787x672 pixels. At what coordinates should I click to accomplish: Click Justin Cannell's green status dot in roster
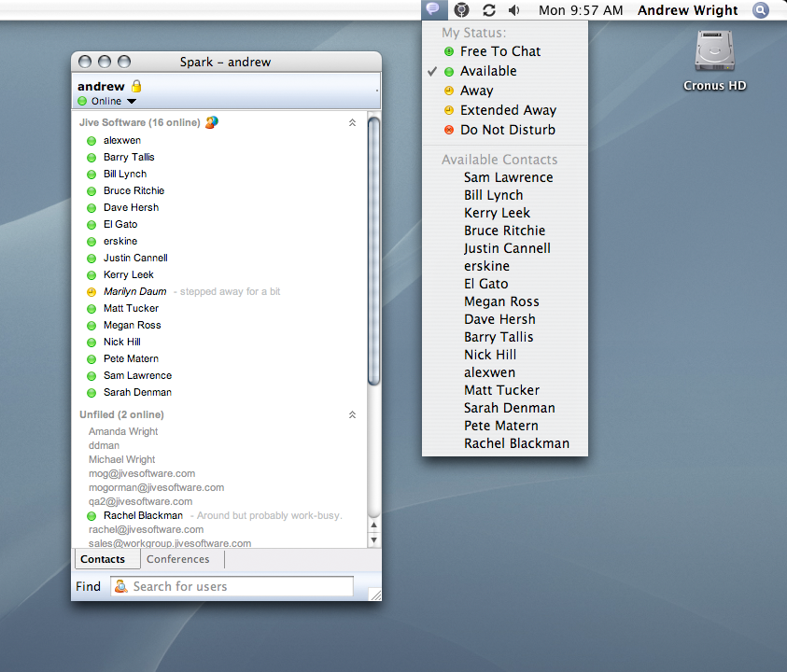(x=91, y=259)
